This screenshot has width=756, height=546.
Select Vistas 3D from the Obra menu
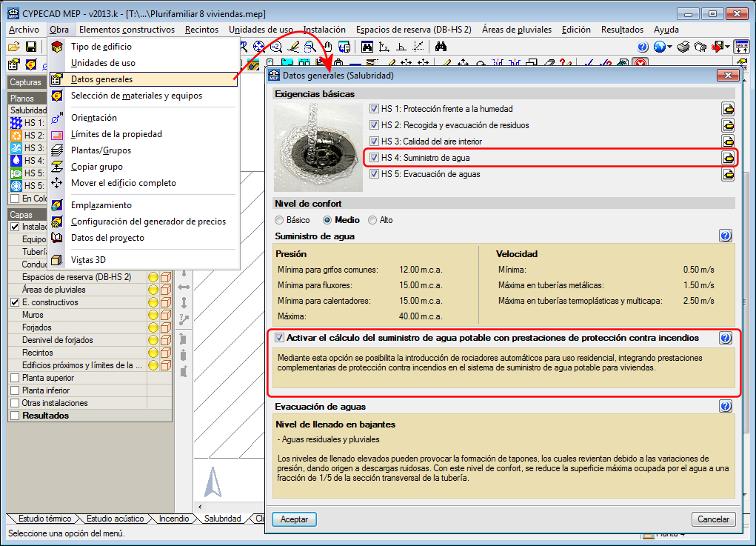coord(88,260)
